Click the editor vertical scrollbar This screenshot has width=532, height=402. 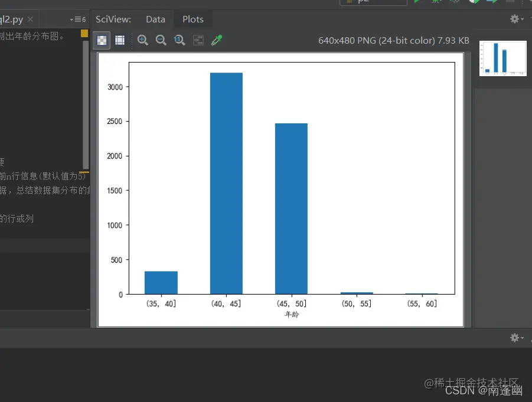[86, 104]
